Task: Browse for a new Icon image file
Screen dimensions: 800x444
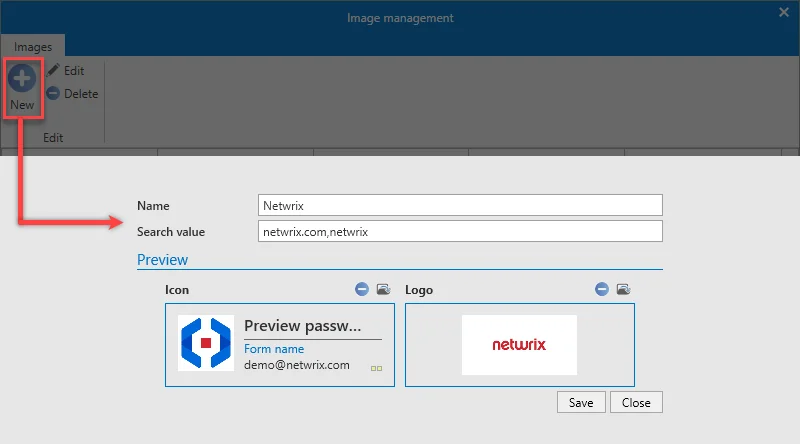Action: click(384, 289)
